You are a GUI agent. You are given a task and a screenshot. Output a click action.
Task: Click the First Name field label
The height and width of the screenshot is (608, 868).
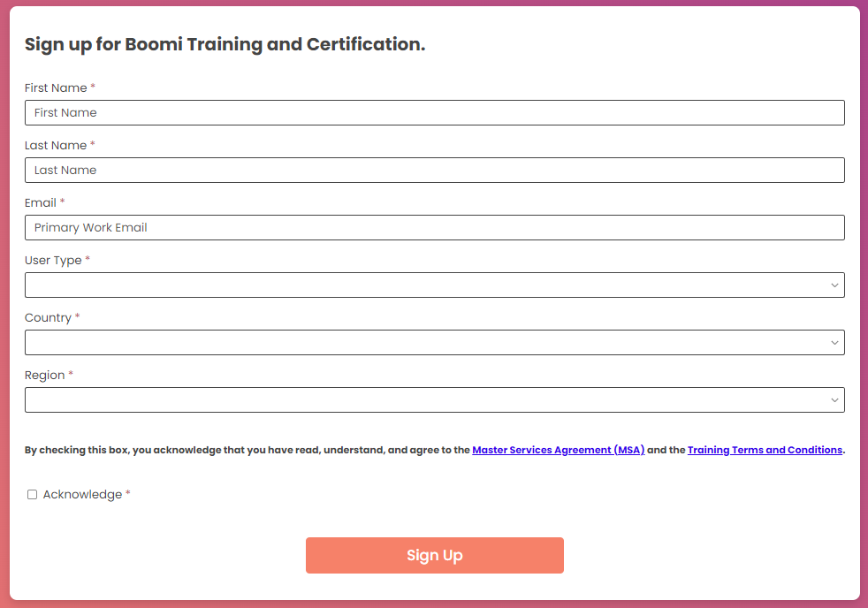pos(56,88)
